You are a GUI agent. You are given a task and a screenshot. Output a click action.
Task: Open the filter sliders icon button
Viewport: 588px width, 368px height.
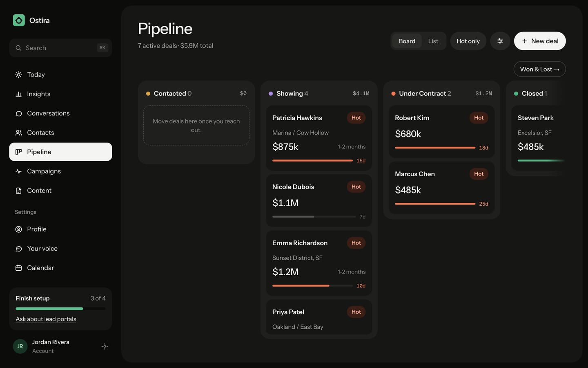click(500, 41)
